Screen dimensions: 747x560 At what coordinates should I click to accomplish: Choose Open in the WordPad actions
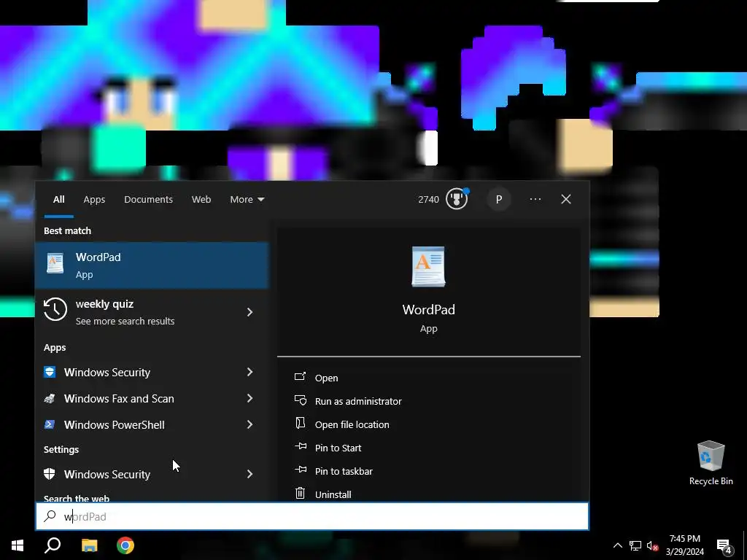326,378
